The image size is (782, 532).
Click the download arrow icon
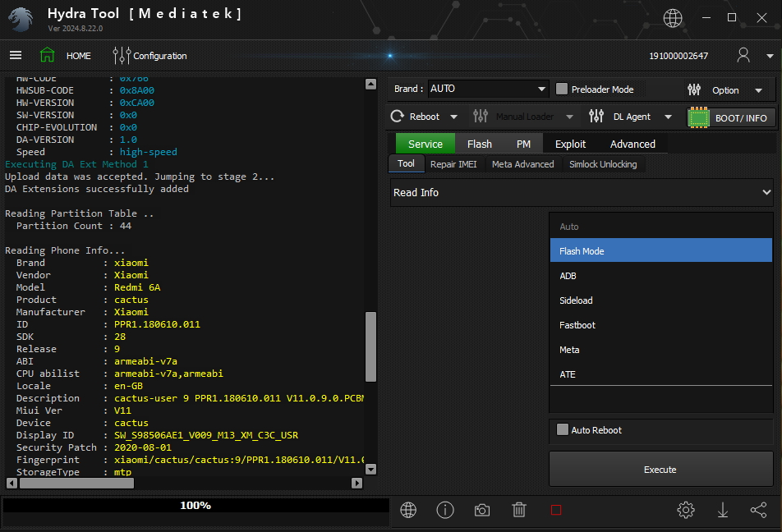click(x=723, y=510)
